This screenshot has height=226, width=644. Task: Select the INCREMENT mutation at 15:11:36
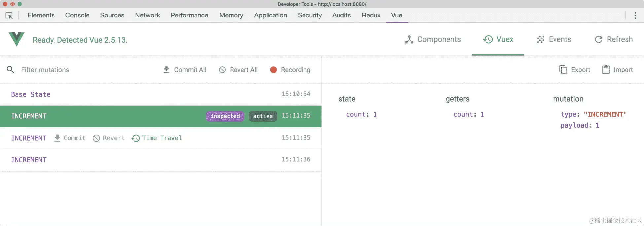(161, 160)
